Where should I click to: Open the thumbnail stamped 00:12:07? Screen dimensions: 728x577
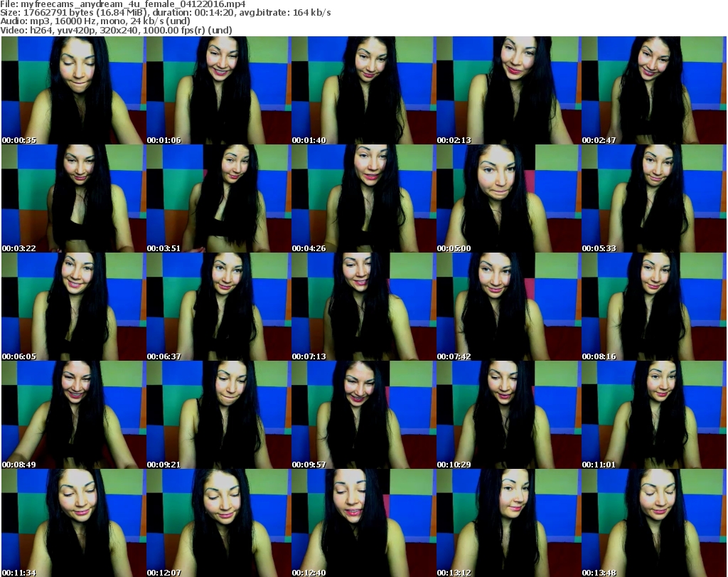pos(219,523)
